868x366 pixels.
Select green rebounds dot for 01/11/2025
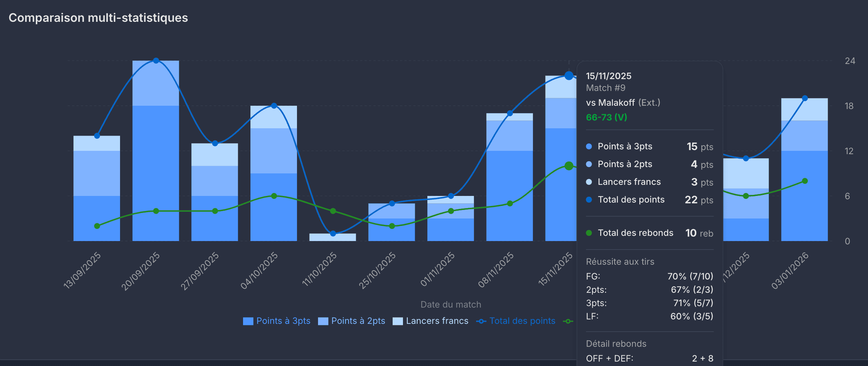[451, 211]
